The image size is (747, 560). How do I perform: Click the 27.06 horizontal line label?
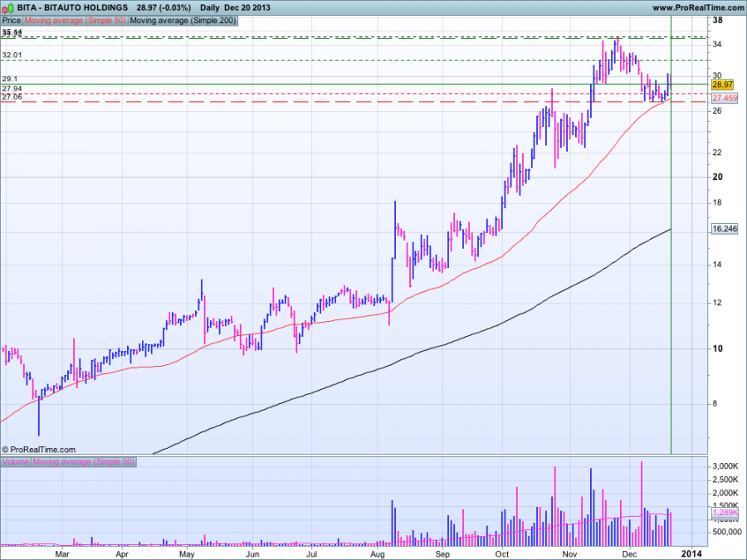12,97
